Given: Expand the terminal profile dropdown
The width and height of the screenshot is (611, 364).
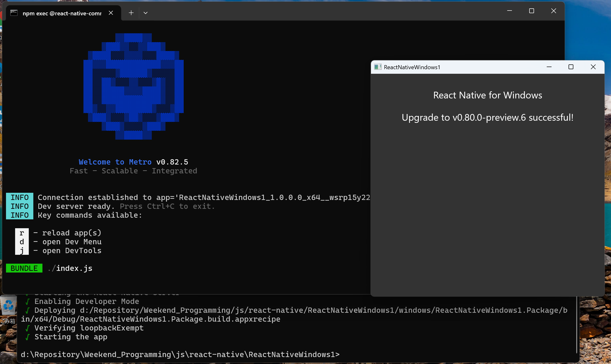Looking at the screenshot, I should [x=145, y=13].
